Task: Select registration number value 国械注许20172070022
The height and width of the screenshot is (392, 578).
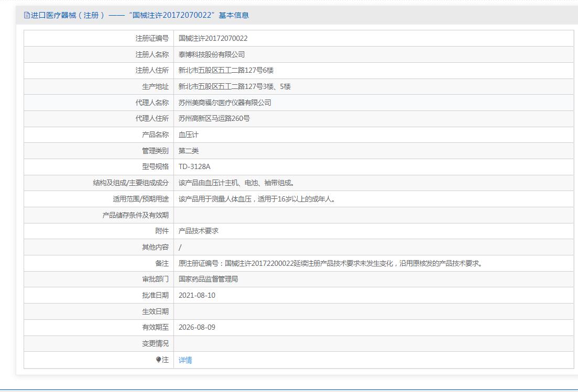Action: (x=213, y=38)
